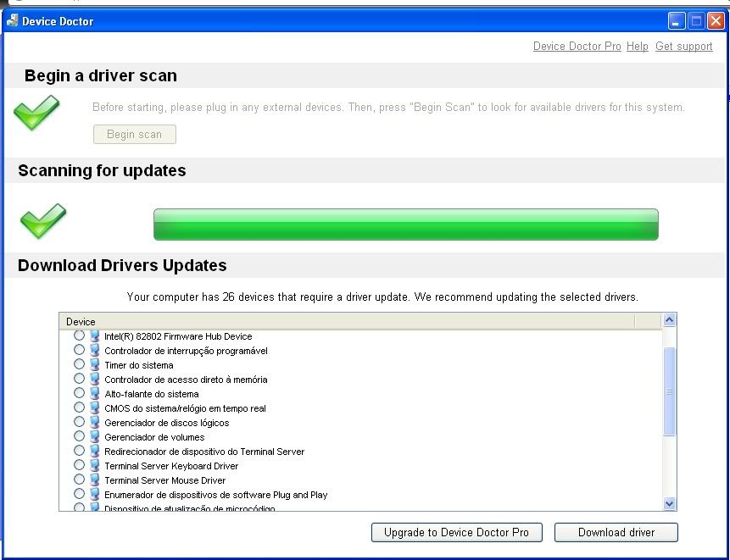Click the device icon beside Terminal Server Keyboard Driver
This screenshot has width=730, height=560.
(x=95, y=466)
